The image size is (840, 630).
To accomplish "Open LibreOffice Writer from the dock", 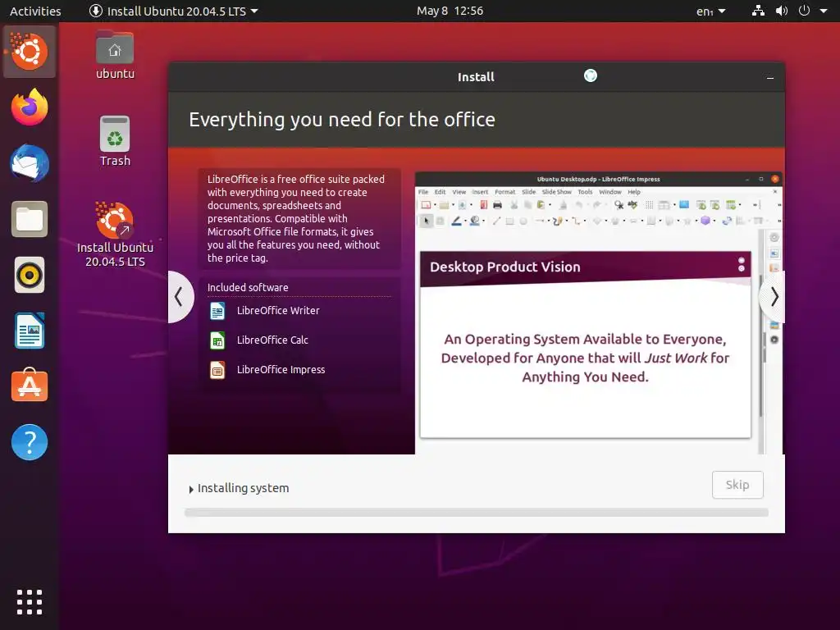I will pyautogui.click(x=30, y=331).
